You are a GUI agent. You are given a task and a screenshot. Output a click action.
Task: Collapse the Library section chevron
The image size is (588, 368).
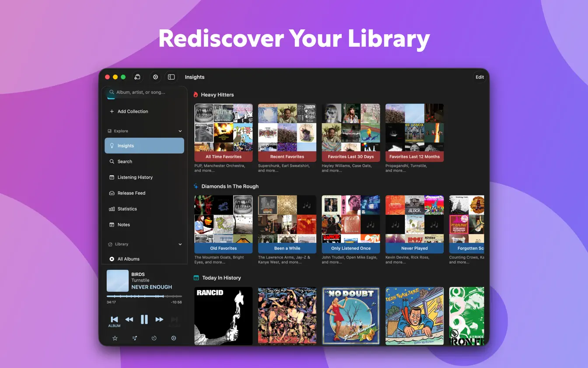click(180, 244)
